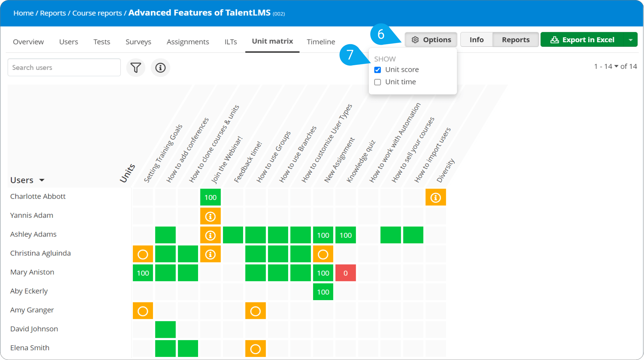Click the Search users field

[x=64, y=67]
